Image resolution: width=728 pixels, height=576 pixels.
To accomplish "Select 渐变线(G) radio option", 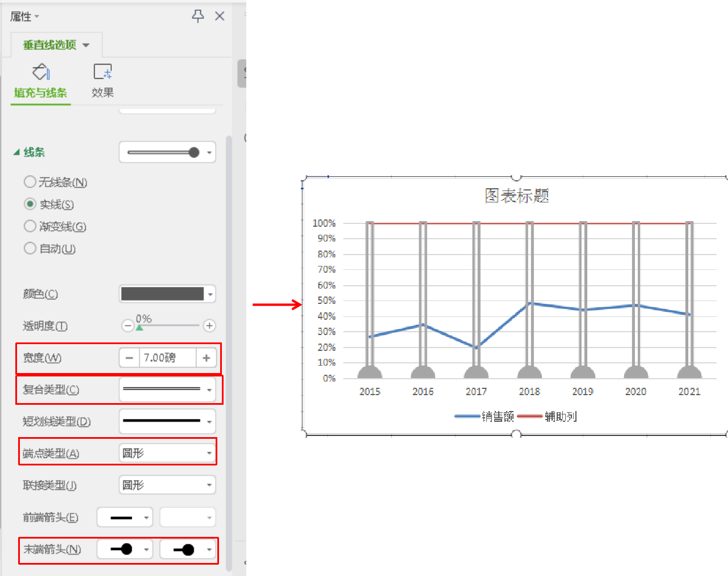I will (30, 226).
